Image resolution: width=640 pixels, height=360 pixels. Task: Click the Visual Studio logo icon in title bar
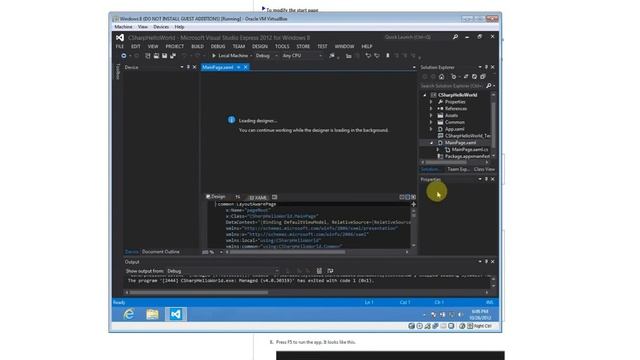pyautogui.click(x=120, y=37)
